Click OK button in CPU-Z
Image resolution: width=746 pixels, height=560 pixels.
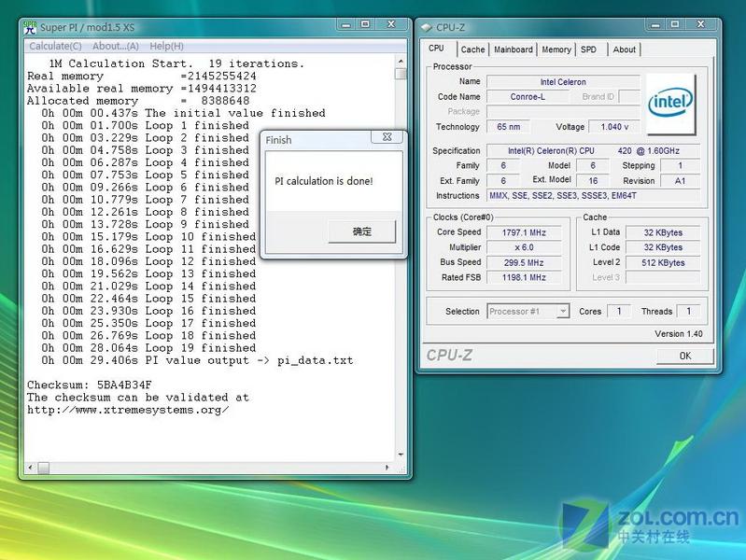pos(685,356)
